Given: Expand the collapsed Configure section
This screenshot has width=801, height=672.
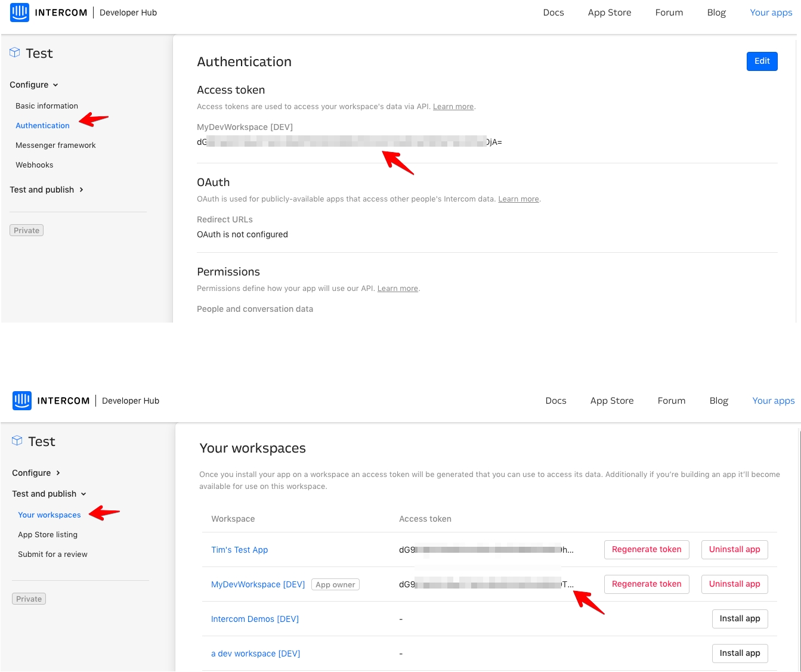Looking at the screenshot, I should pyautogui.click(x=36, y=473).
